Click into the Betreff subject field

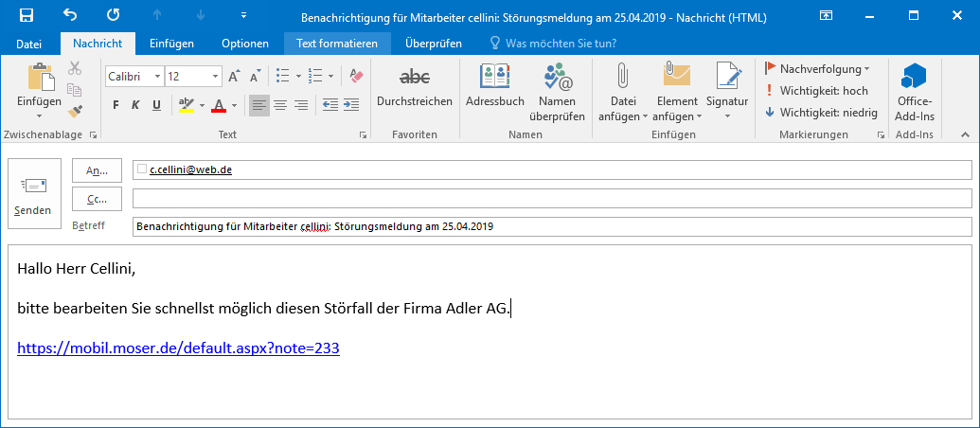(552, 226)
